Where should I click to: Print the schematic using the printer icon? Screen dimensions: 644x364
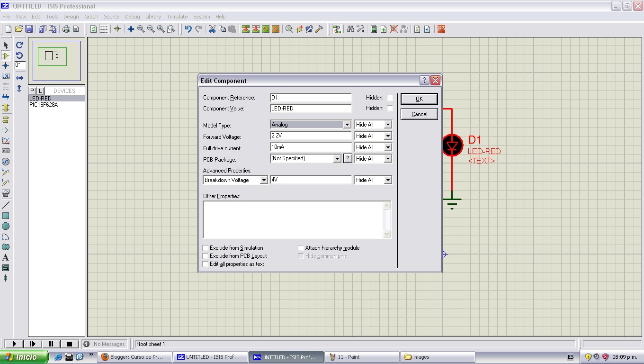[66, 29]
